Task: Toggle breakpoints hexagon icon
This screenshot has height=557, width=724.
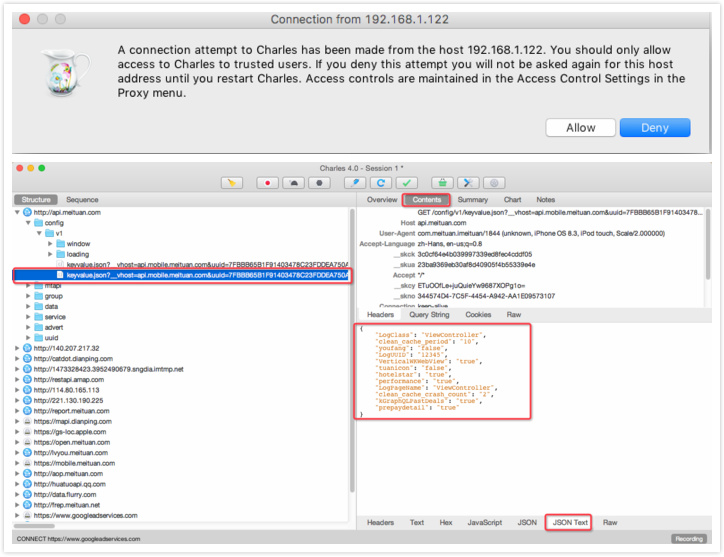Action: point(319,183)
